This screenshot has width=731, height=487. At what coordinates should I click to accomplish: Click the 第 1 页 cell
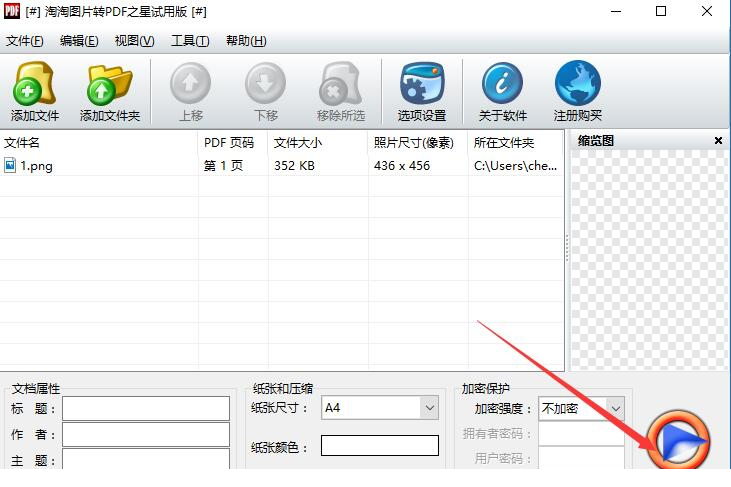(223, 165)
